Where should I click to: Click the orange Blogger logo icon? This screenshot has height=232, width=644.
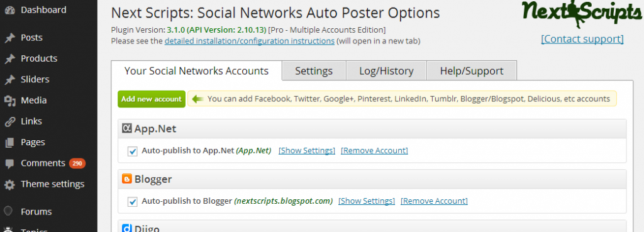[127, 179]
